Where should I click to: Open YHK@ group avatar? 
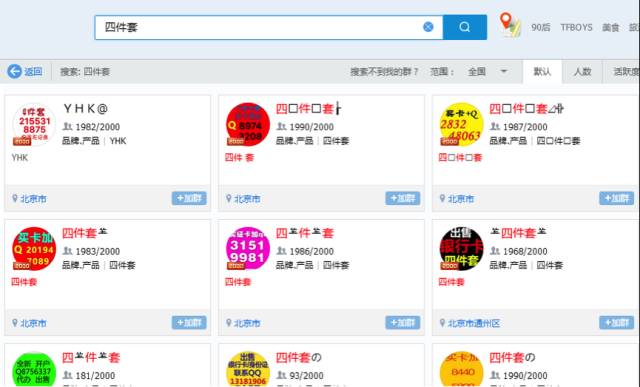[x=34, y=125]
